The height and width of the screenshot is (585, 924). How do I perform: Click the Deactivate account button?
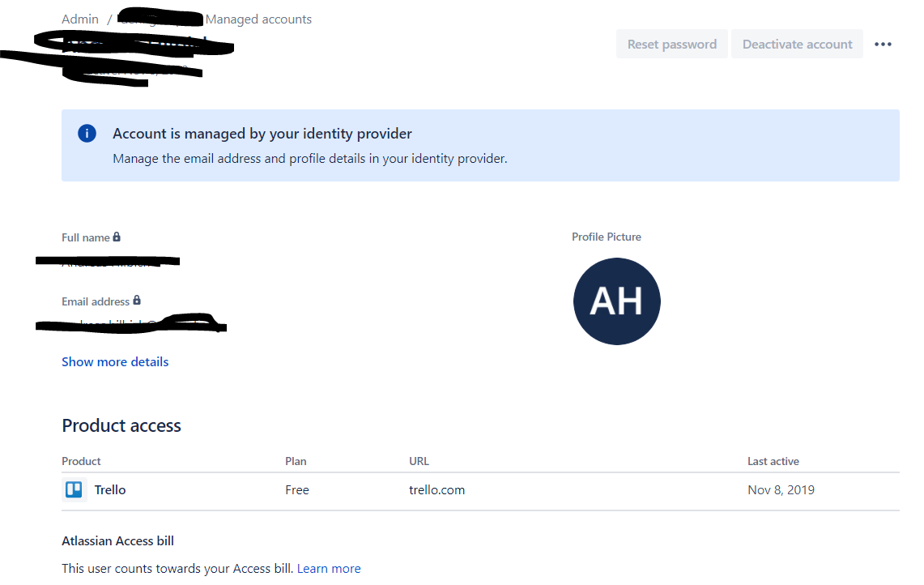point(798,45)
